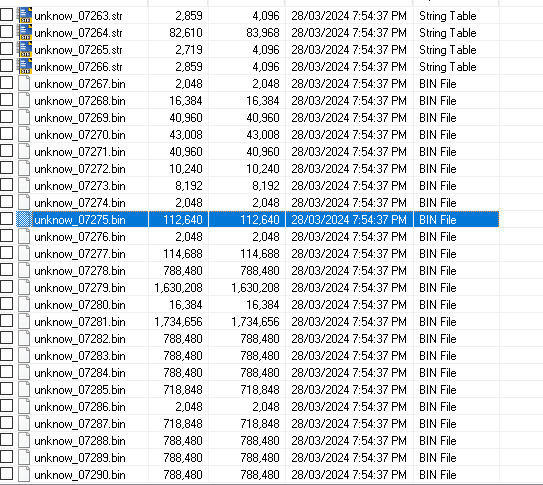Click the file icon of unknow_07279.bin

pos(24,287)
